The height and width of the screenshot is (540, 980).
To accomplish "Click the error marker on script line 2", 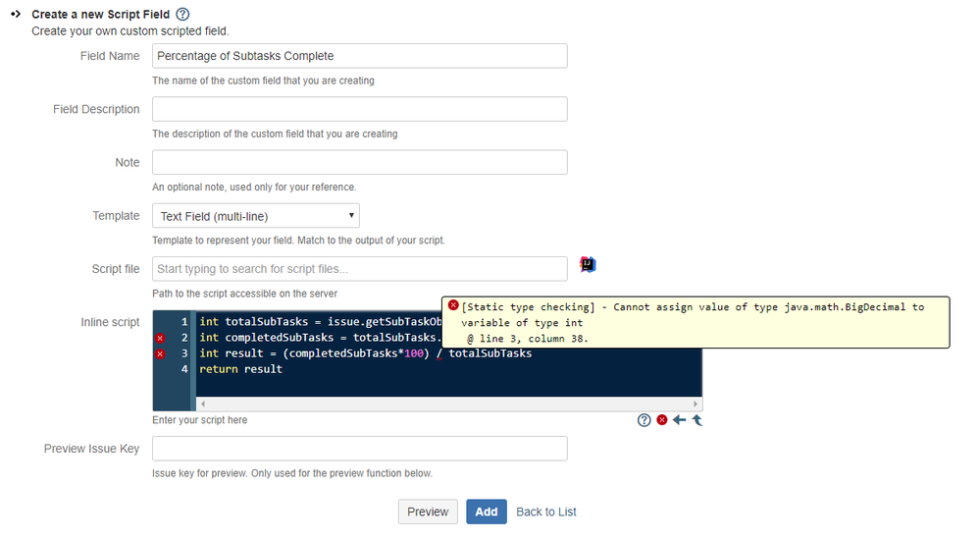I will click(x=160, y=338).
